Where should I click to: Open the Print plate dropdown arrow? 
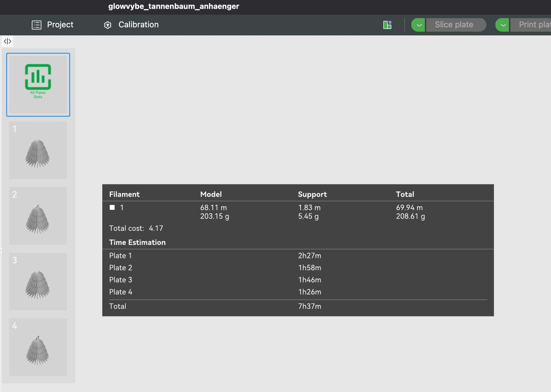[x=503, y=25]
